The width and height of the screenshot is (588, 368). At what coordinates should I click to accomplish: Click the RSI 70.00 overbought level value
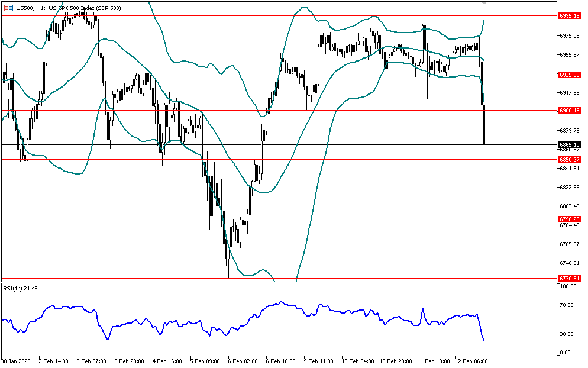[x=567, y=305]
